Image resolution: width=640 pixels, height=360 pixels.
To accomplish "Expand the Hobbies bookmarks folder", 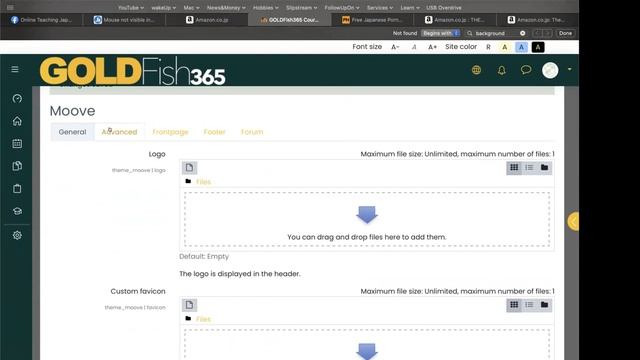I will coord(266,8).
